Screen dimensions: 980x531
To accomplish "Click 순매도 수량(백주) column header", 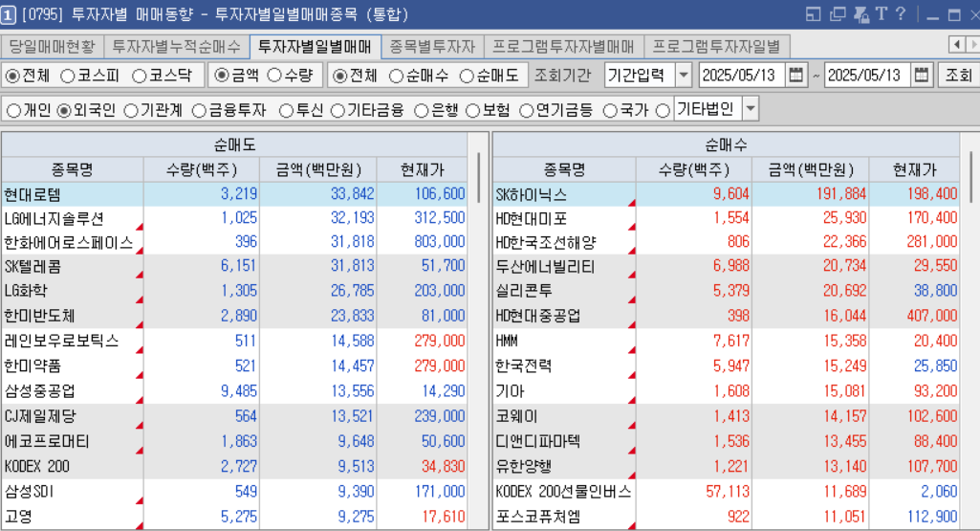I will pyautogui.click(x=202, y=169).
